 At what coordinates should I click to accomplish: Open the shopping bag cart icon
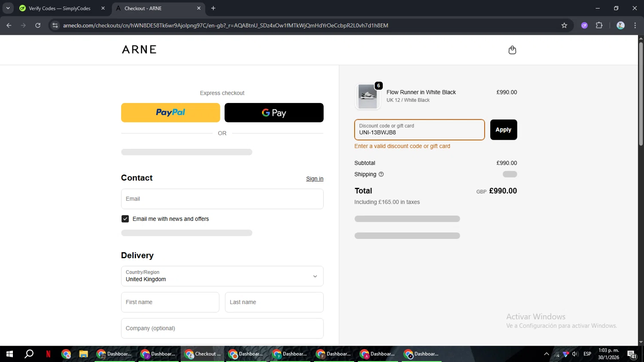pyautogui.click(x=512, y=50)
